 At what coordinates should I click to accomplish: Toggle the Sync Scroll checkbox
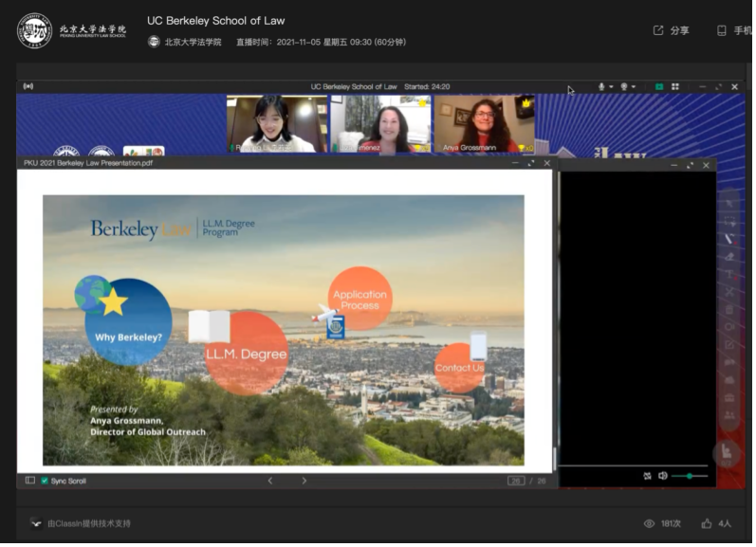[x=45, y=481]
